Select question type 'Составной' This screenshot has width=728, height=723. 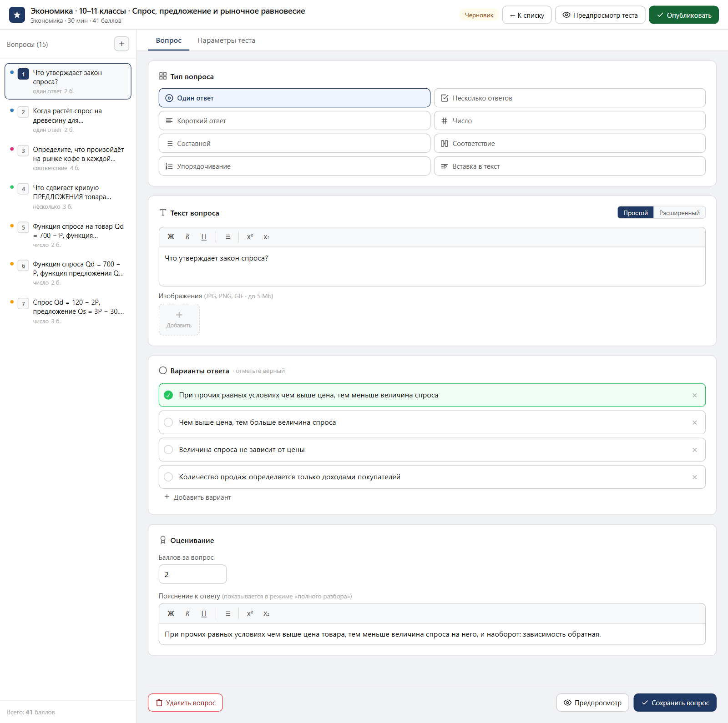coord(294,143)
